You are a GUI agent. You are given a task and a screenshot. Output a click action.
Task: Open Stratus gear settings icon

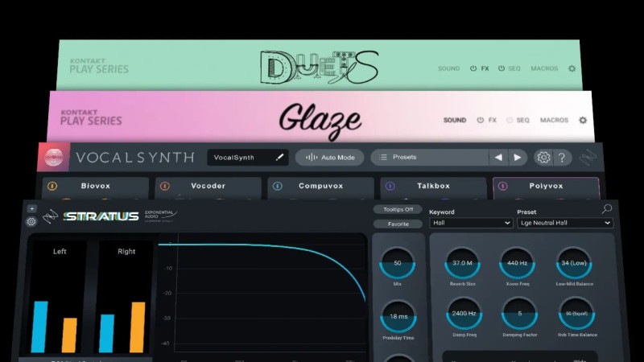pos(31,222)
